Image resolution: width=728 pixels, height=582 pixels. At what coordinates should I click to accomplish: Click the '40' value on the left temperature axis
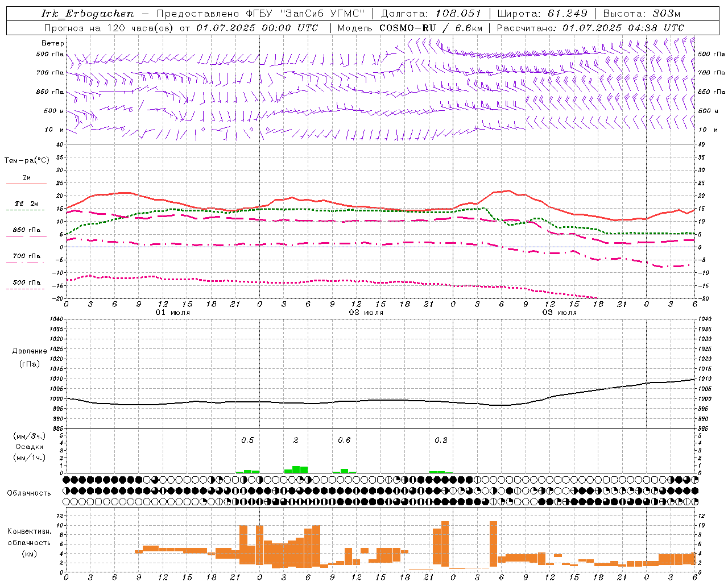(x=60, y=144)
